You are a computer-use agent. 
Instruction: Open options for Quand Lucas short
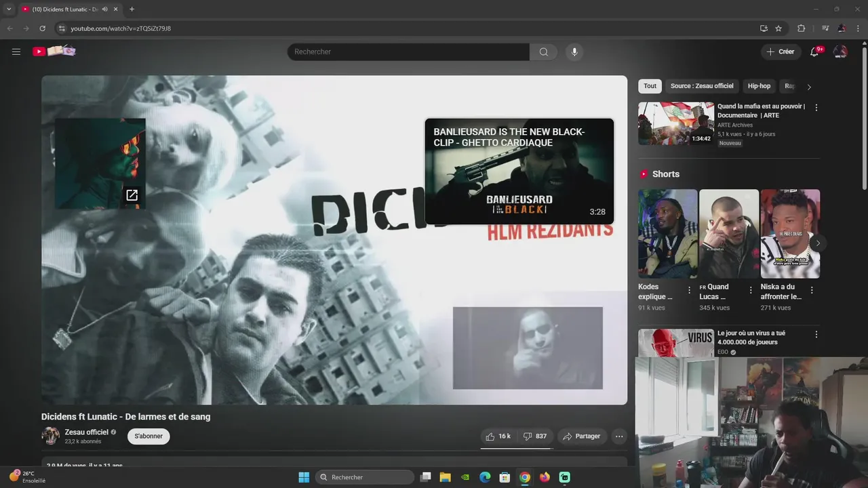[750, 290]
